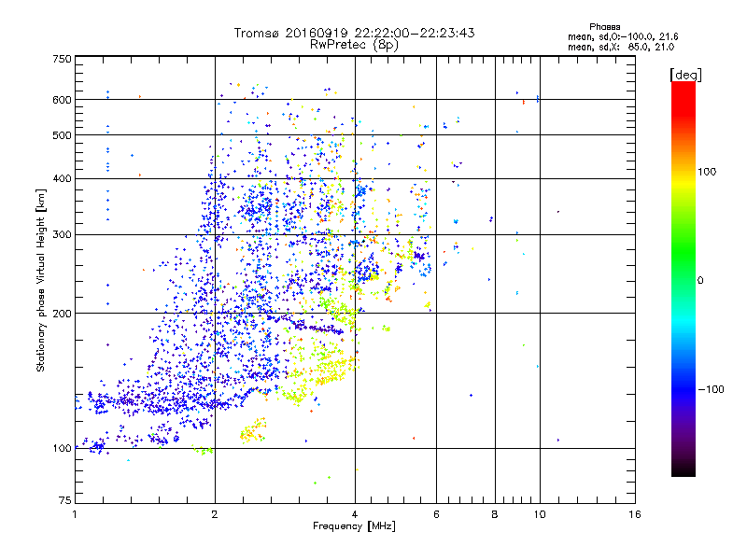Click the "75" height axis label
Viewport: 747px width, 560px height.
click(x=65, y=500)
